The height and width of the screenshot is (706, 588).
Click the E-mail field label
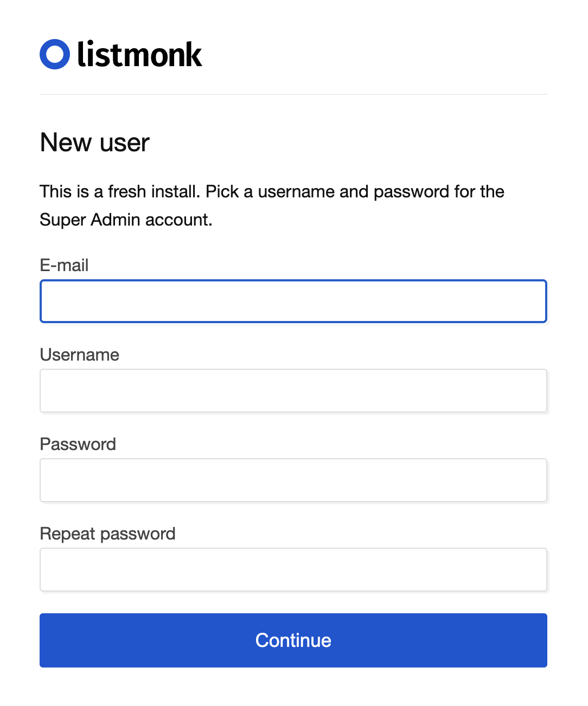64,265
